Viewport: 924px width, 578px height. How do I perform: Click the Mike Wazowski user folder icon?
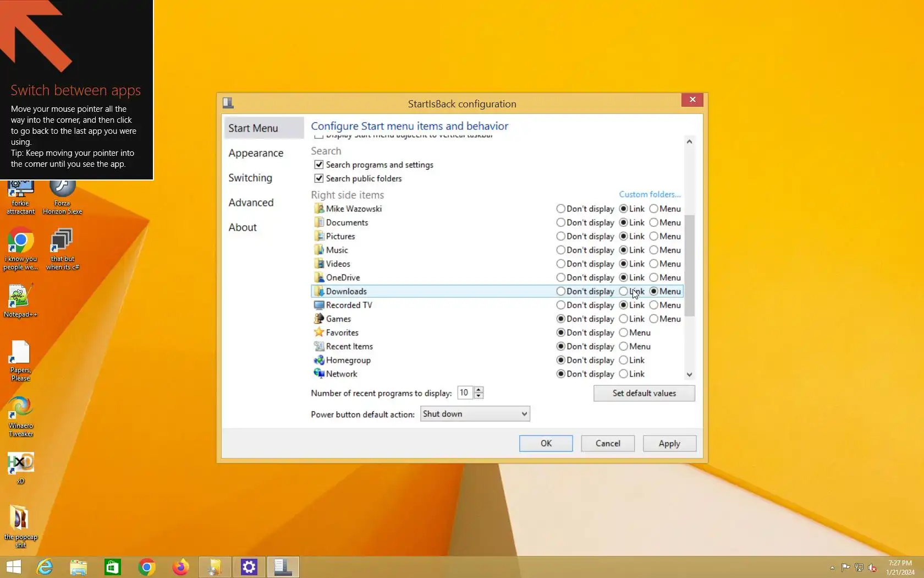coord(319,209)
